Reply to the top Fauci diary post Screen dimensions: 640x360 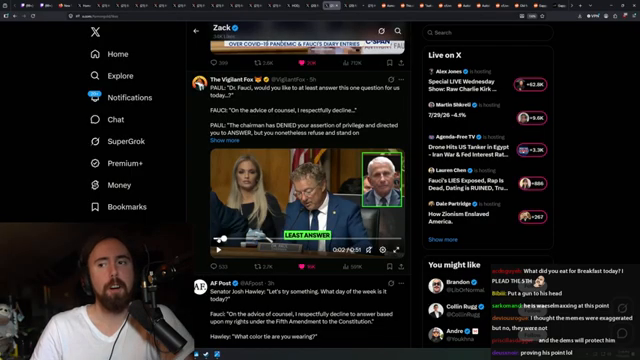tap(219, 63)
